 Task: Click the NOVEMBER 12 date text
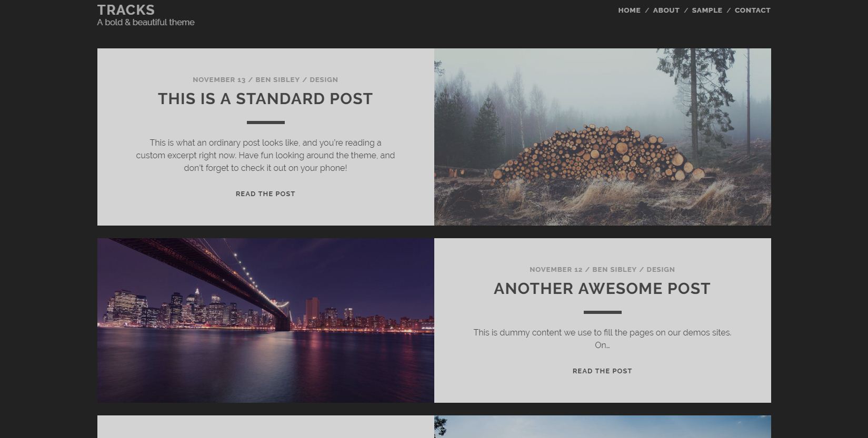556,270
